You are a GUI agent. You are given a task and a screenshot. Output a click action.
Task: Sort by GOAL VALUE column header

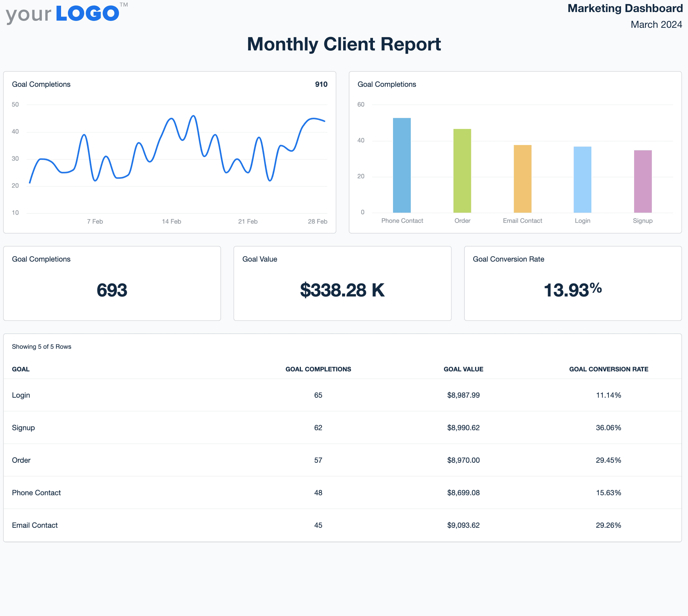tap(463, 369)
